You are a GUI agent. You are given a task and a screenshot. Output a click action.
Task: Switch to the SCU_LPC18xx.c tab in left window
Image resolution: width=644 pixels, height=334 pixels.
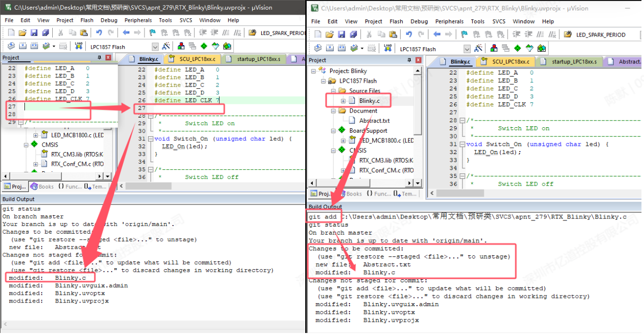tap(196, 59)
